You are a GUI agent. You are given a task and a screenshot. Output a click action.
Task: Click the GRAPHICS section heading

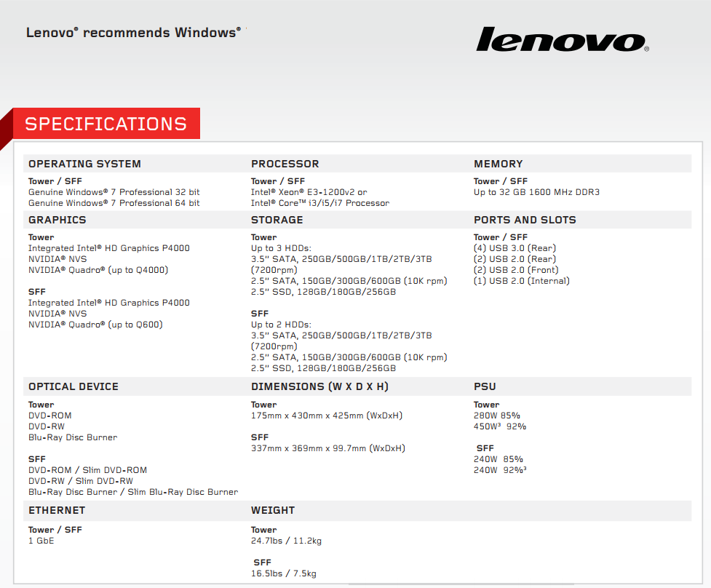[x=57, y=220]
